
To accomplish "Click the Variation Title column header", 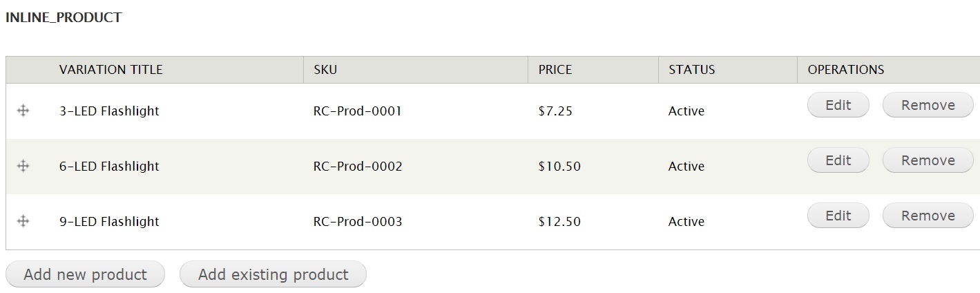I will coord(111,70).
